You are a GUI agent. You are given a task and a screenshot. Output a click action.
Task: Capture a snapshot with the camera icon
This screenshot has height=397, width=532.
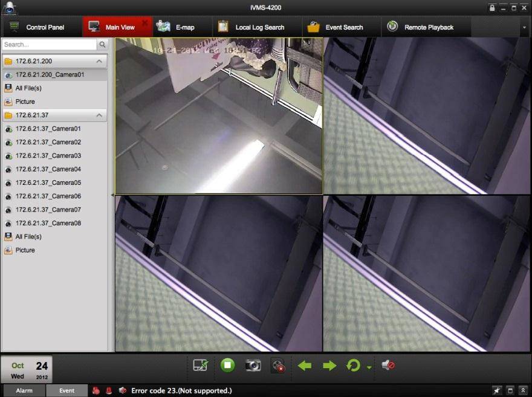click(x=253, y=365)
